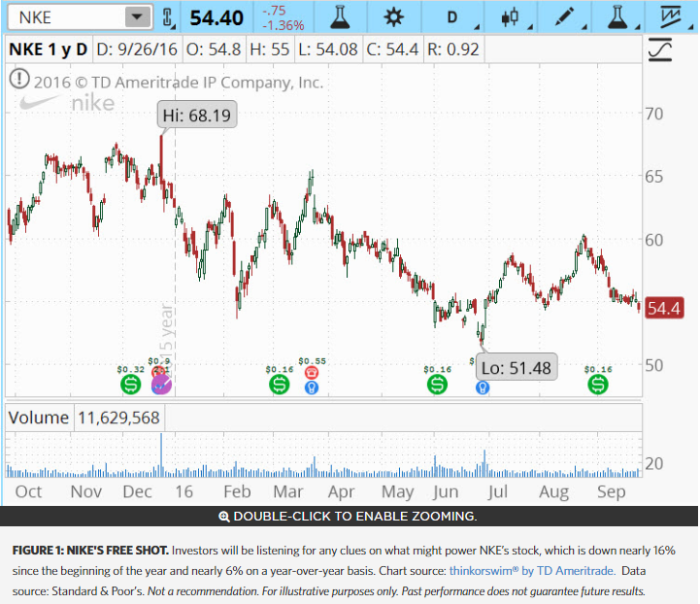Select the pencil drawing tools icon
The width and height of the screenshot is (700, 604).
click(x=564, y=17)
